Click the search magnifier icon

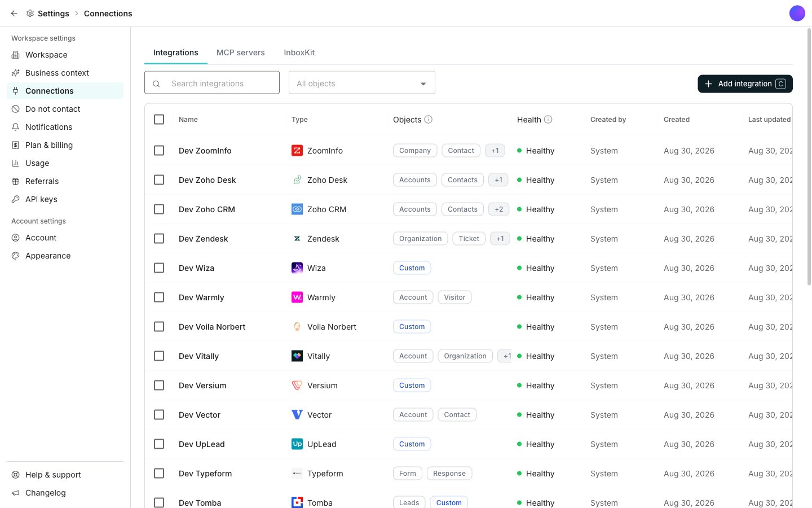[x=156, y=84]
